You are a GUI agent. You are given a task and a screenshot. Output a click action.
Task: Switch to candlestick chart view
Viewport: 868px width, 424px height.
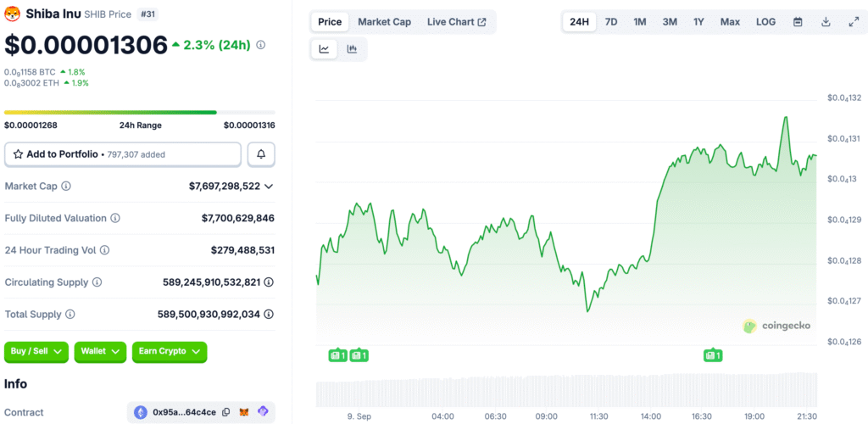click(352, 49)
